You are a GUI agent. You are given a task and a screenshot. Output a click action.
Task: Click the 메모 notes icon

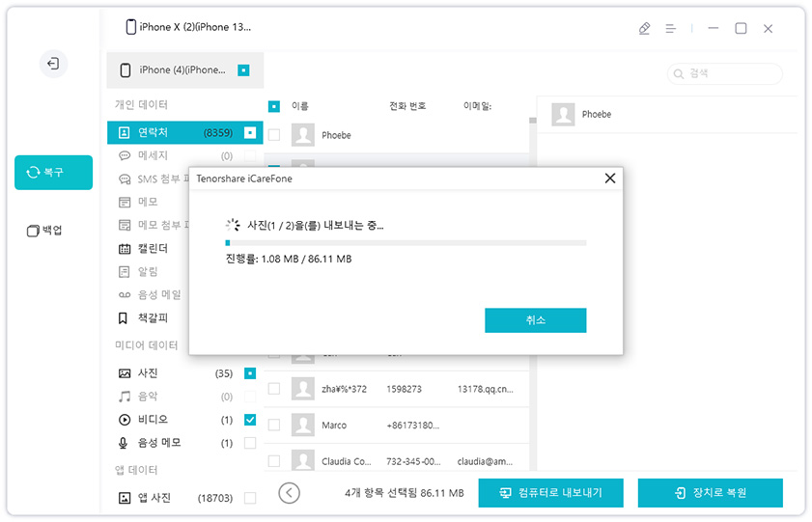click(125, 202)
